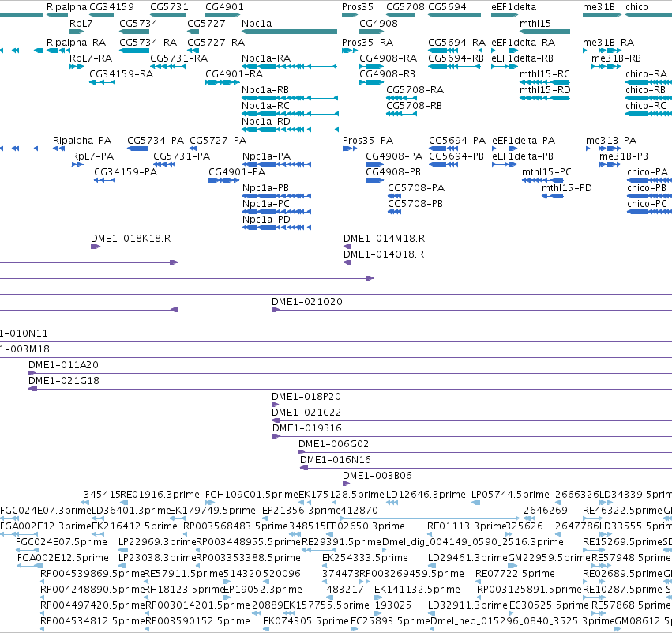This screenshot has height=633, width=672.
Task: Click the DME1-016N16 BAC label
Action: pyautogui.click(x=335, y=460)
